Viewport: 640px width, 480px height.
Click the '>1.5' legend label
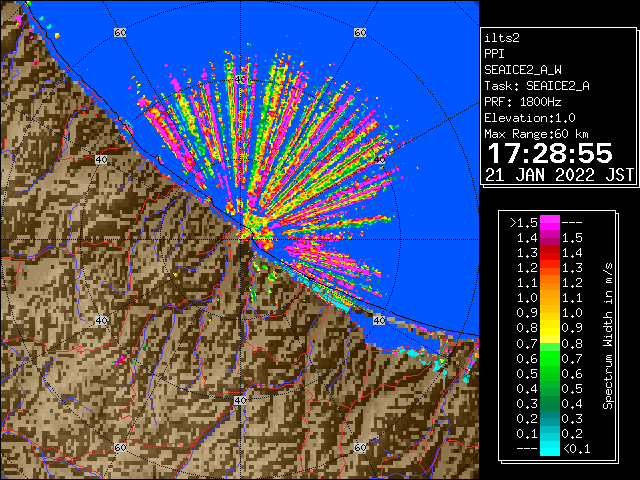click(x=524, y=223)
